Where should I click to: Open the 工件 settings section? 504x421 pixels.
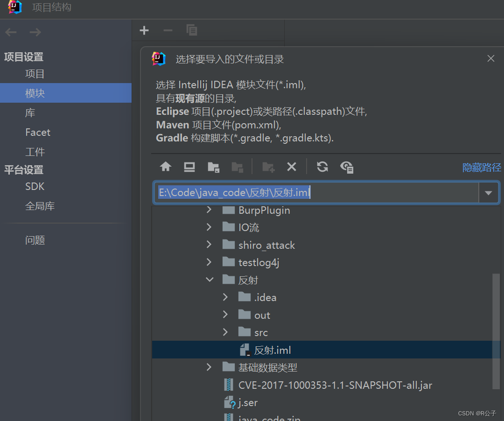pos(35,152)
